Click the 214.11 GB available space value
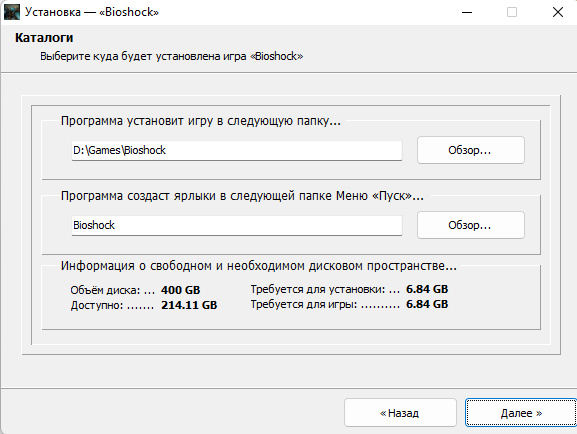This screenshot has width=577, height=434. coord(189,305)
